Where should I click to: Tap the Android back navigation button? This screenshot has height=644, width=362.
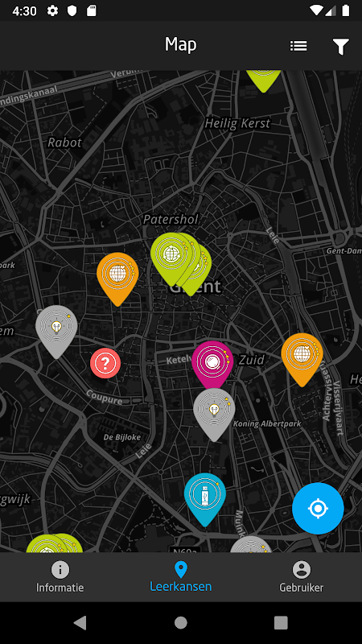pos(80,622)
